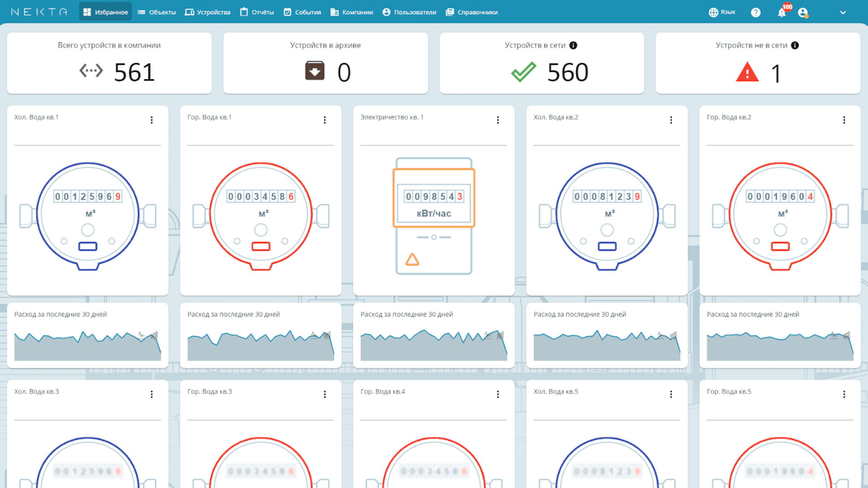The image size is (868, 488).
Task: Open notifications bell with 100 badge
Action: click(782, 12)
